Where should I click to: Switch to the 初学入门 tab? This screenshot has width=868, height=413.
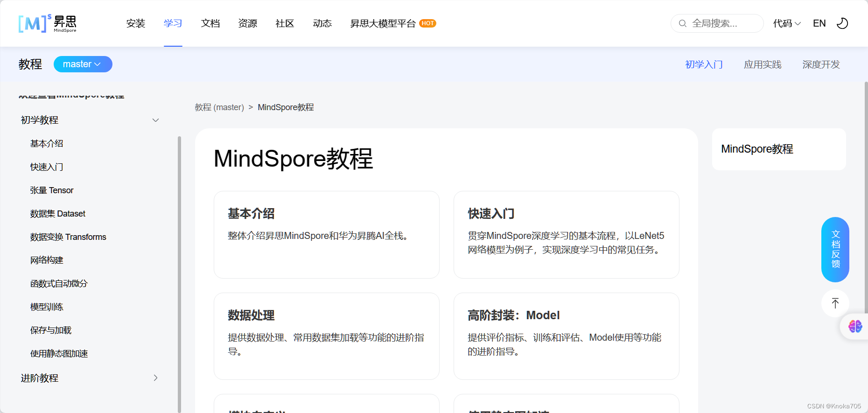[x=704, y=64]
